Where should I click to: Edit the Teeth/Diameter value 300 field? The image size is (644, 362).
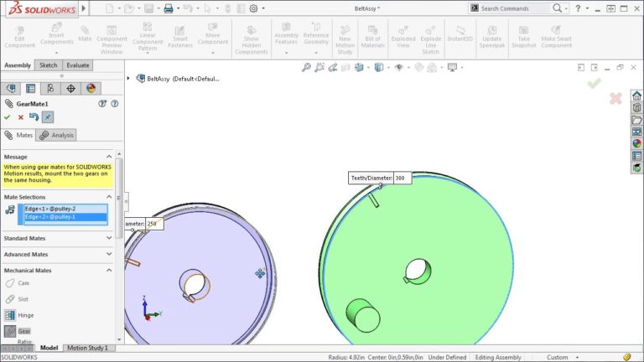tap(400, 178)
